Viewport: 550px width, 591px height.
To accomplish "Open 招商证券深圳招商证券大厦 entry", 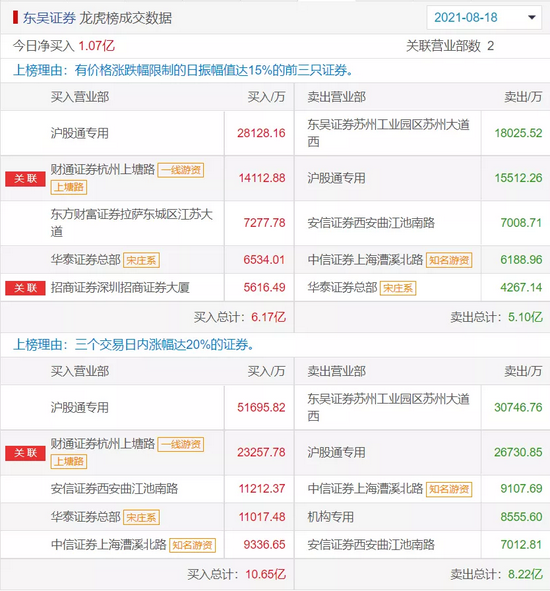I will (x=120, y=288).
